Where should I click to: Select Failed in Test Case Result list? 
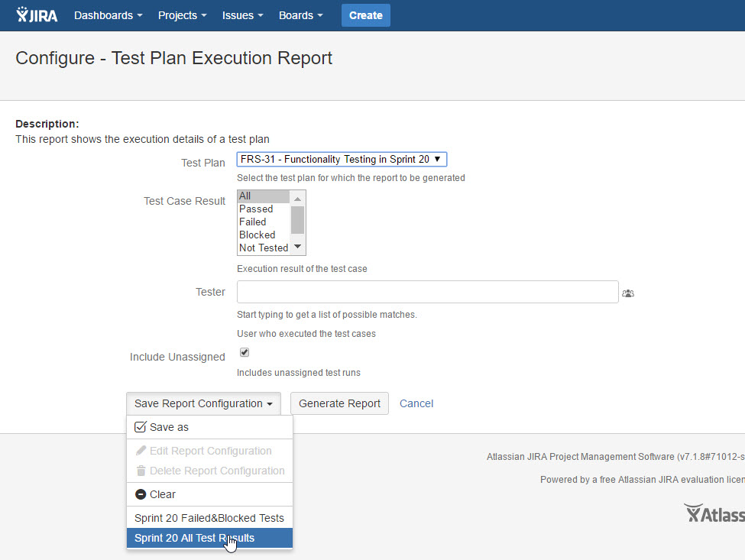coord(264,222)
